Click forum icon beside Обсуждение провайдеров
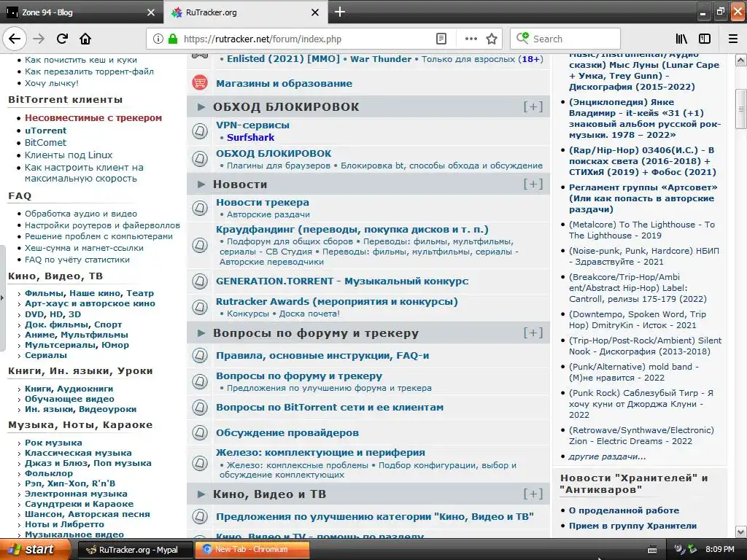The height and width of the screenshot is (560, 747). point(200,432)
